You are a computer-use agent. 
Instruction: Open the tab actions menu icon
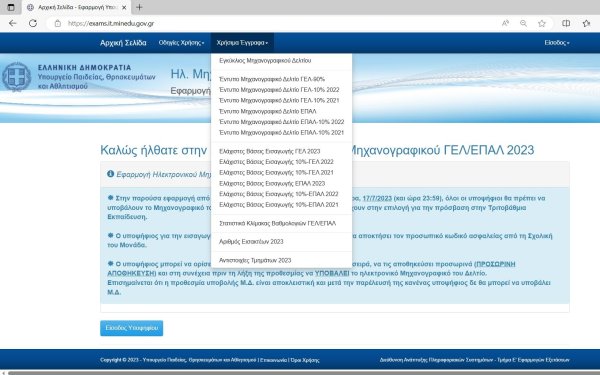(x=11, y=7)
